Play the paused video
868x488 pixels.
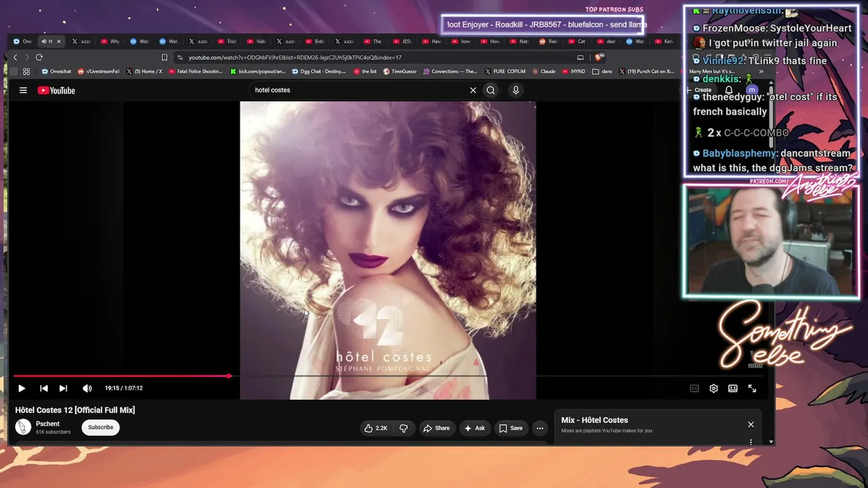tap(22, 388)
